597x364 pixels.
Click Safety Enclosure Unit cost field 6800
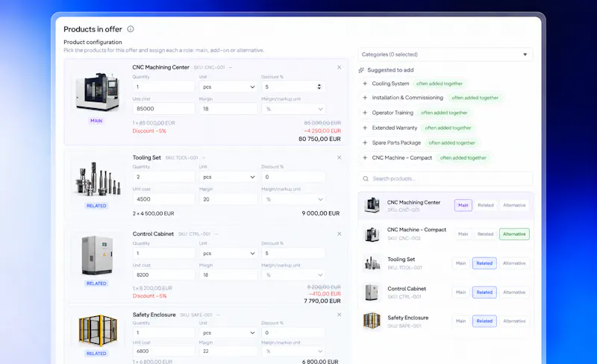pos(163,351)
